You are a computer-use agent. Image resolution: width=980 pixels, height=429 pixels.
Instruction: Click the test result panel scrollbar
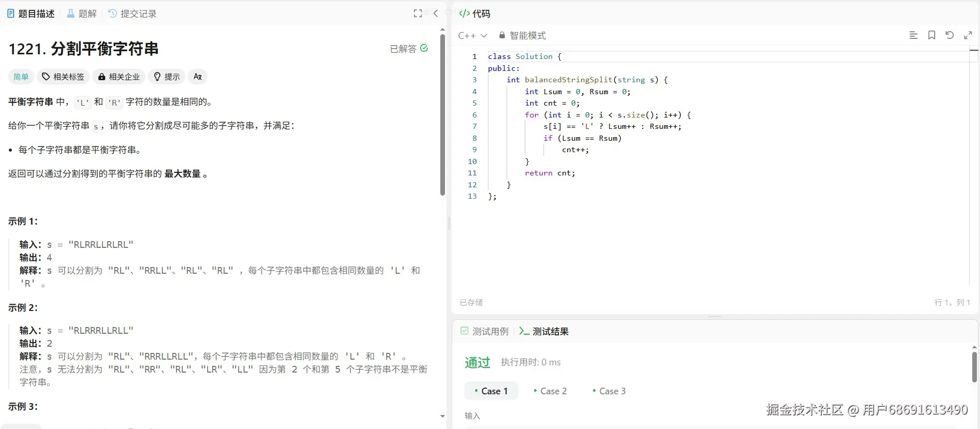(974, 367)
